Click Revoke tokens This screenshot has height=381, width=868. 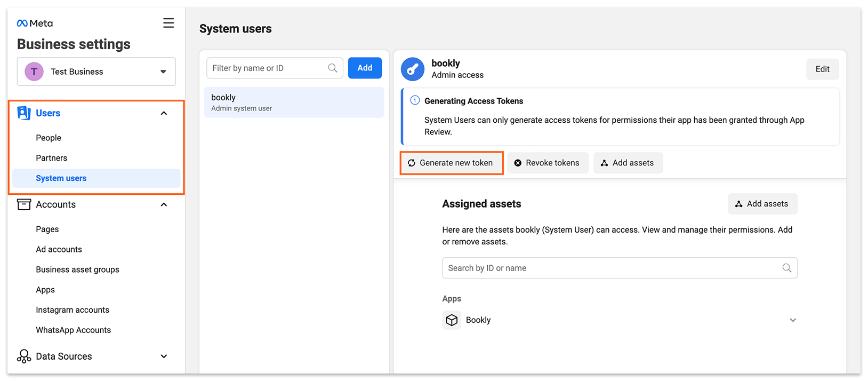(x=548, y=163)
